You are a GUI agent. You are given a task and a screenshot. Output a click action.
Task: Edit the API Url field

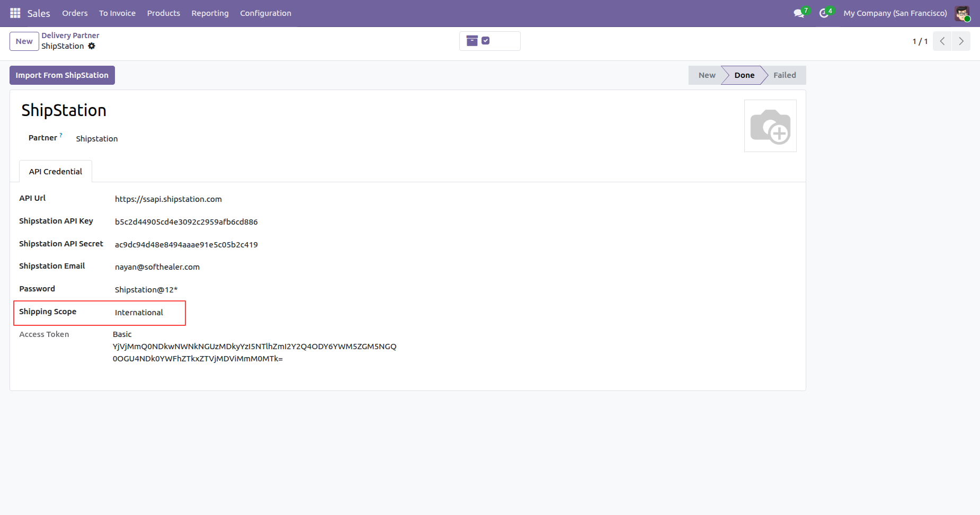(x=168, y=199)
